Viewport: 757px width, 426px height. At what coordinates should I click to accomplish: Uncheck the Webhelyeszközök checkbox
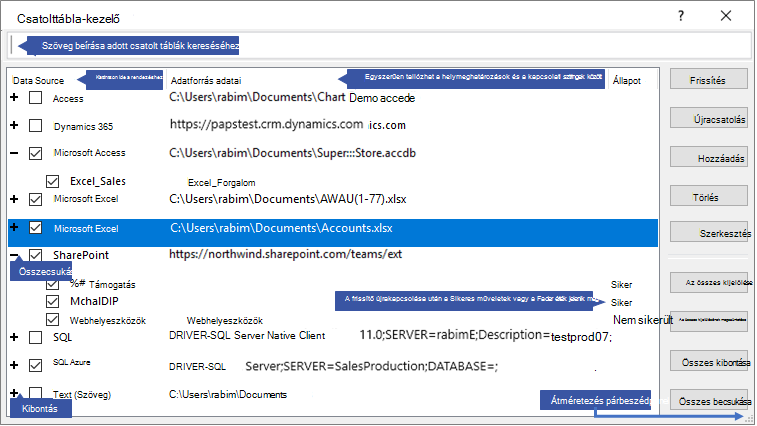[x=52, y=320]
